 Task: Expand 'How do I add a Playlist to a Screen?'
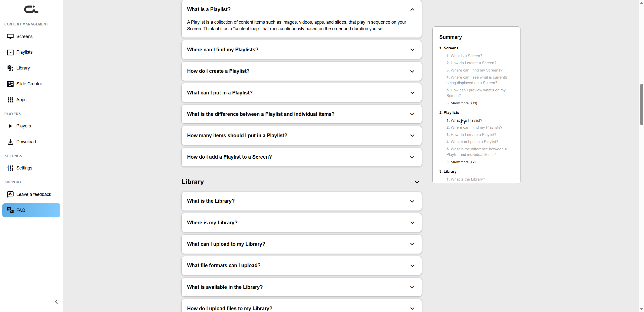tap(412, 157)
